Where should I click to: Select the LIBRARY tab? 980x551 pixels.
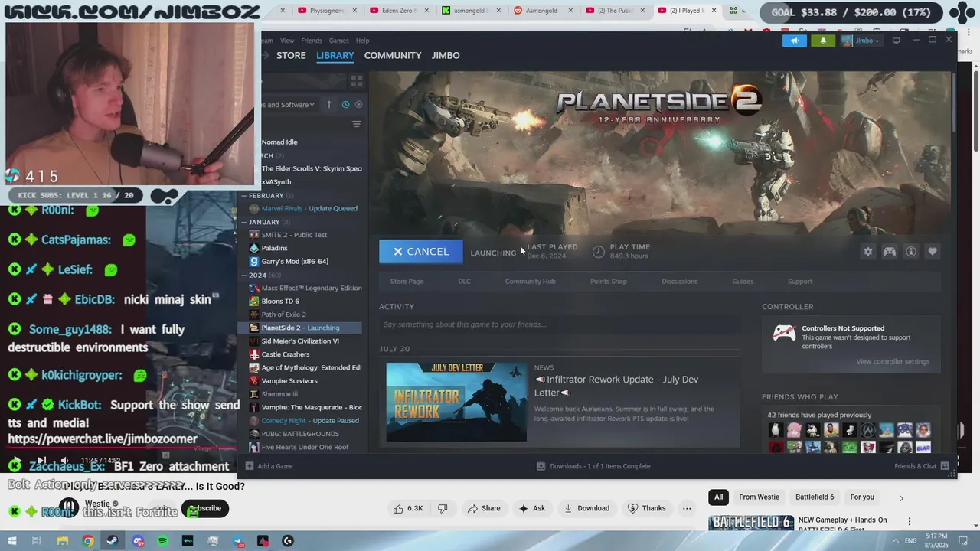(335, 55)
